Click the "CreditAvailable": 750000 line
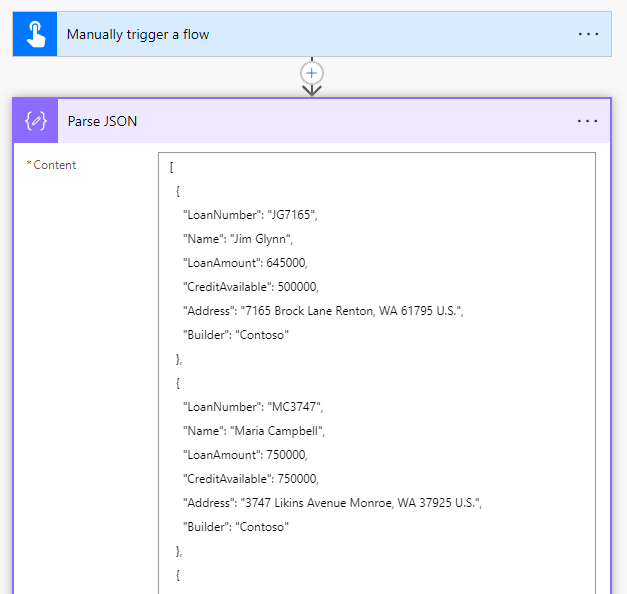 click(x=250, y=479)
